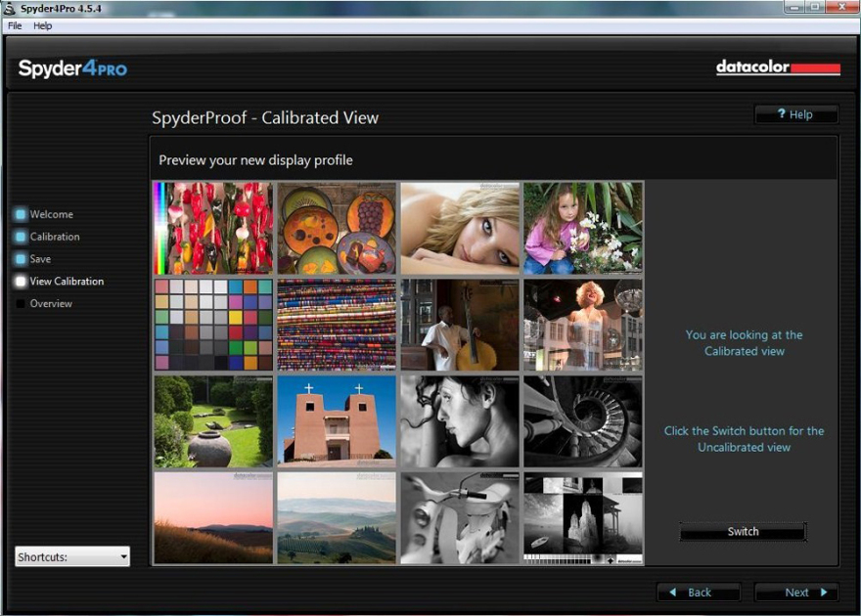Click the Calibration step indicator icon

pos(21,237)
